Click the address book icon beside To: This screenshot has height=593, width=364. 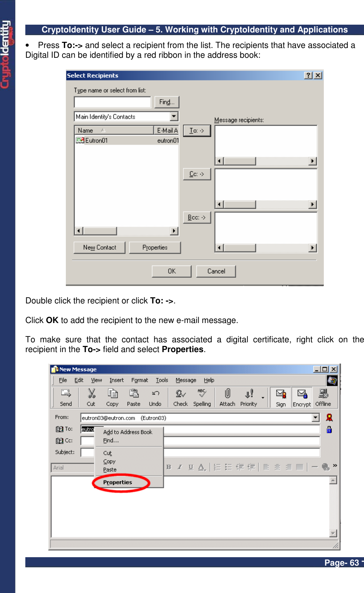click(x=60, y=429)
